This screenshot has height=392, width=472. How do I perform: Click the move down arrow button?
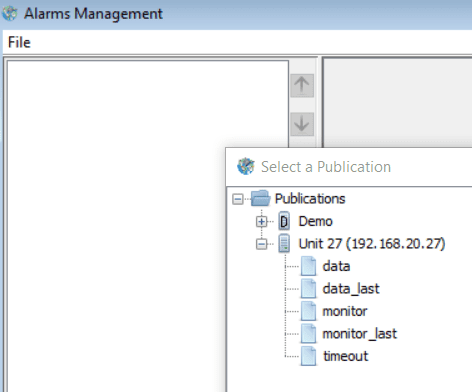pos(302,124)
